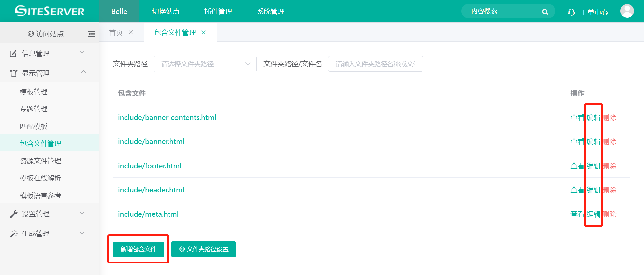Click the headset work order icon
The image size is (644, 275).
571,12
